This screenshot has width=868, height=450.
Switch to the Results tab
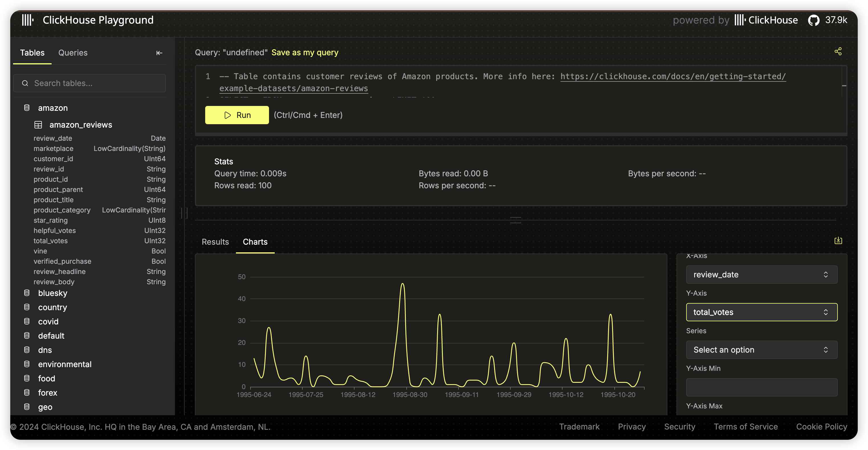(215, 242)
